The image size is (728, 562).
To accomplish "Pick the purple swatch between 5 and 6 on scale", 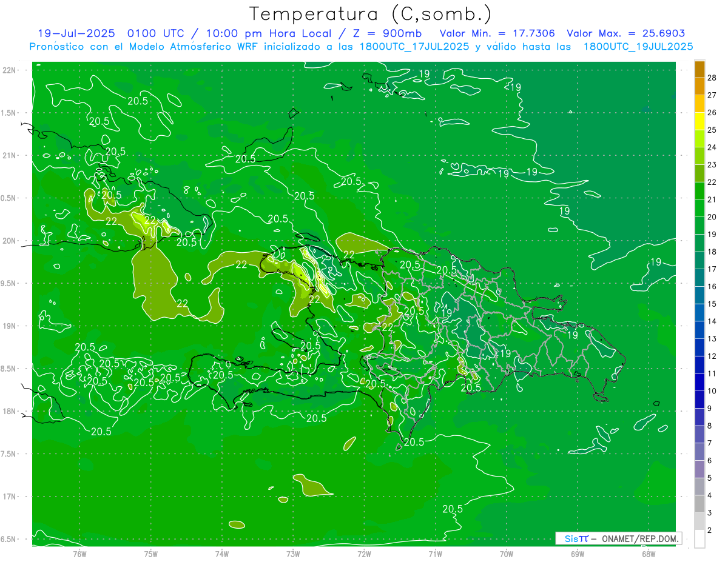I will tap(700, 469).
